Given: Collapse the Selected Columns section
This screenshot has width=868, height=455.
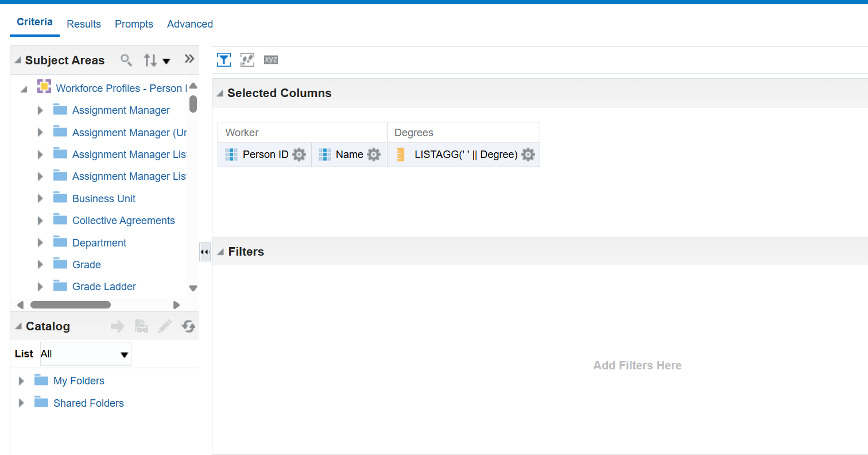Looking at the screenshot, I should 220,94.
